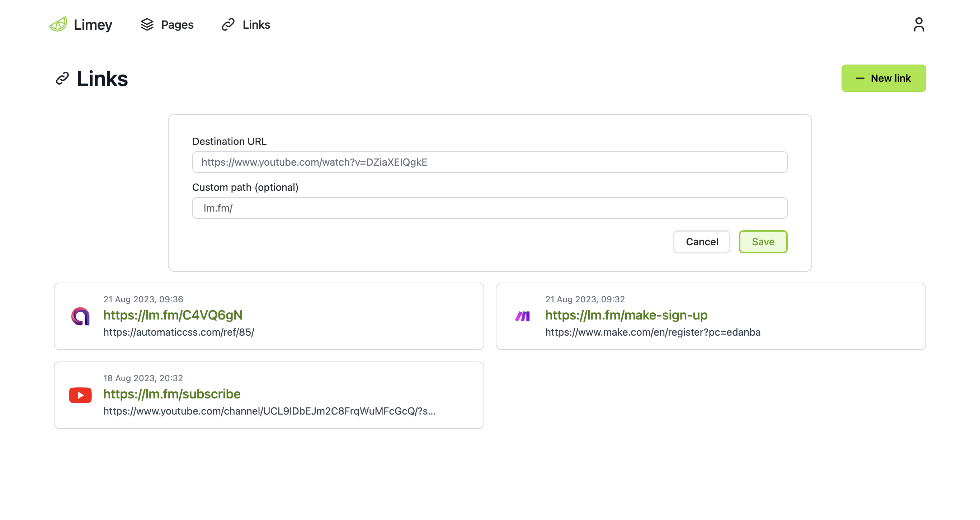Click the link icon beside the Links heading
Image resolution: width=980 pixels, height=520 pixels.
(x=62, y=79)
